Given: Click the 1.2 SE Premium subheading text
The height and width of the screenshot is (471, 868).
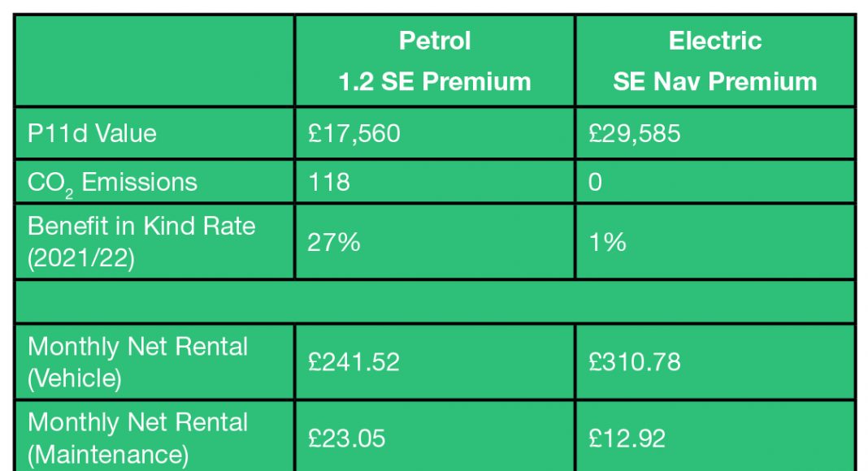Looking at the screenshot, I should (x=435, y=81).
